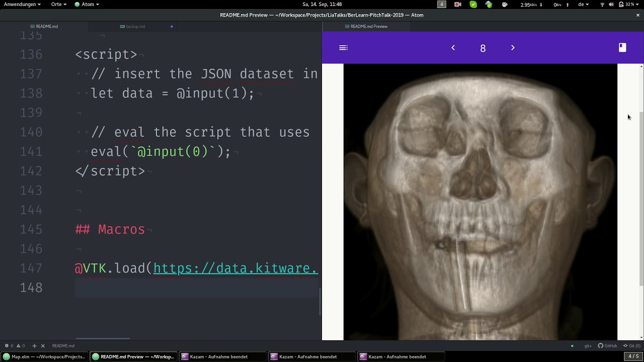Click the linter errors count icon in status bar
The image size is (644, 362).
9,346
